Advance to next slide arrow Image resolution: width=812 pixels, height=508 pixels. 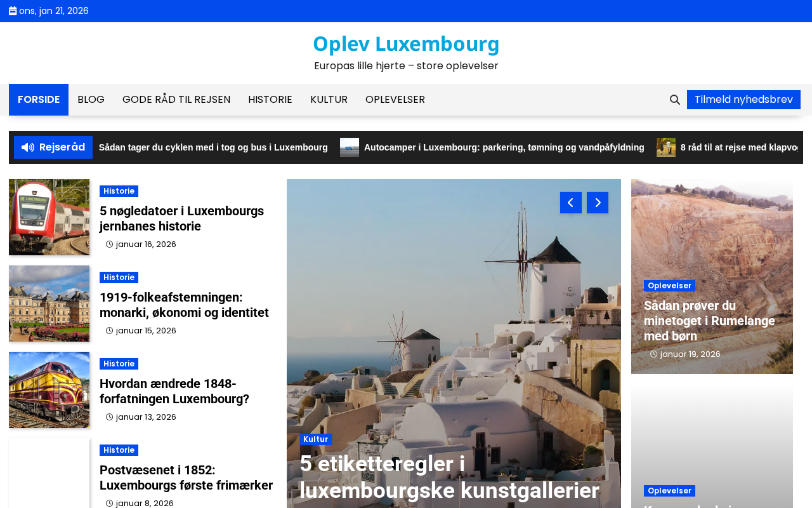coord(598,203)
